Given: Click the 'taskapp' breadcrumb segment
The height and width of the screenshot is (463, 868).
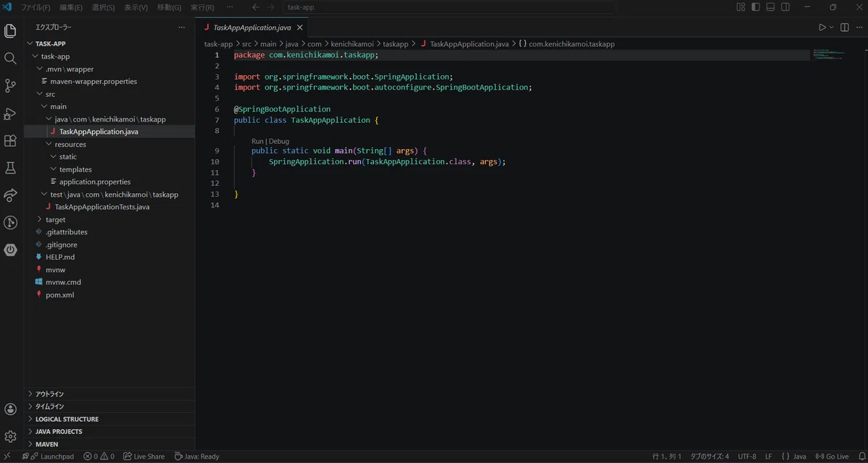Looking at the screenshot, I should tap(395, 44).
